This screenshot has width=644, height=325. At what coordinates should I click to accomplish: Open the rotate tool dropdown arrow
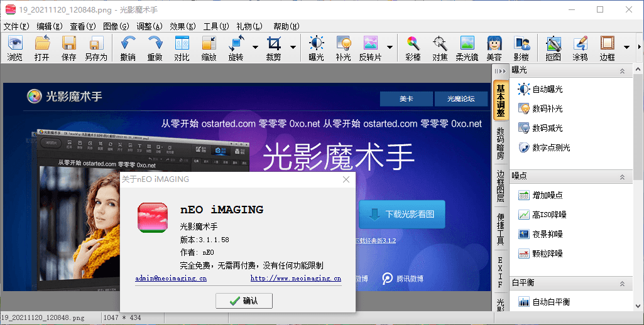255,47
